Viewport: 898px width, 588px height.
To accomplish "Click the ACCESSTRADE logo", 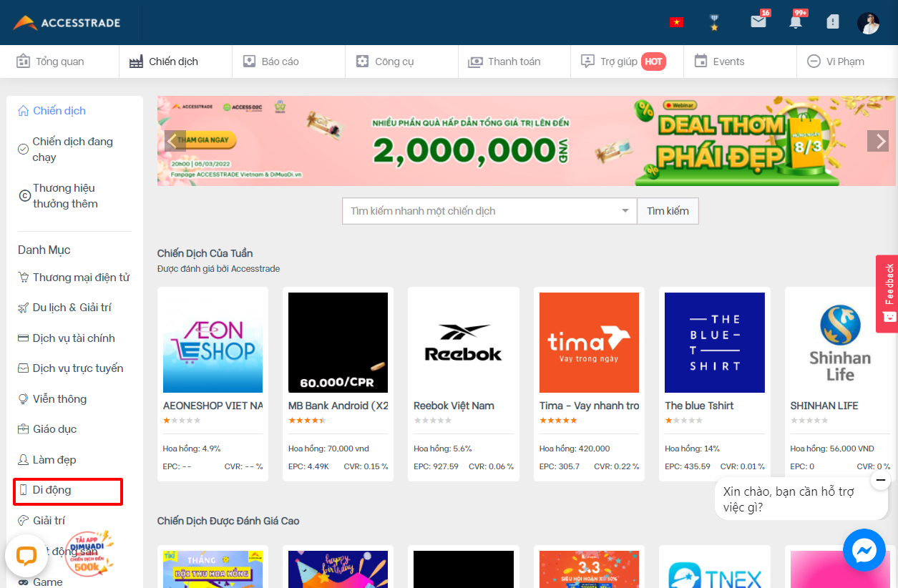I will [67, 23].
